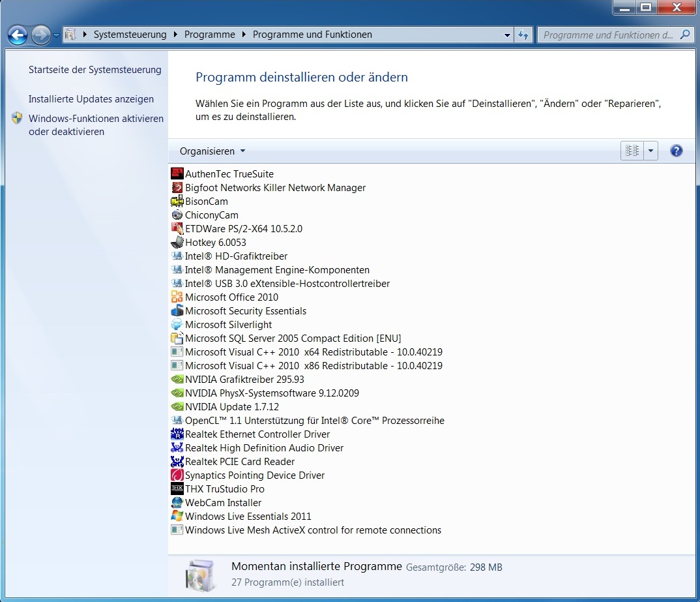The height and width of the screenshot is (602, 700).
Task: Select the ChiconyCam camera icon
Action: 177,215
